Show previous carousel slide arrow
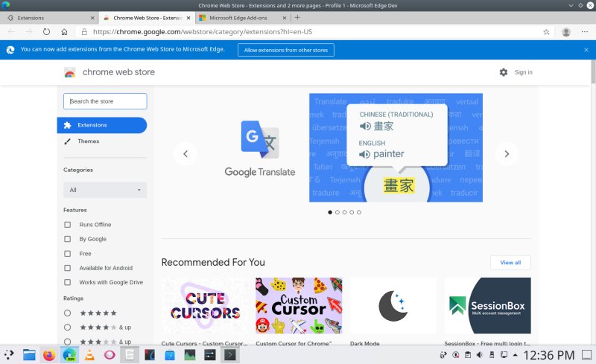596x364 pixels. (x=186, y=154)
